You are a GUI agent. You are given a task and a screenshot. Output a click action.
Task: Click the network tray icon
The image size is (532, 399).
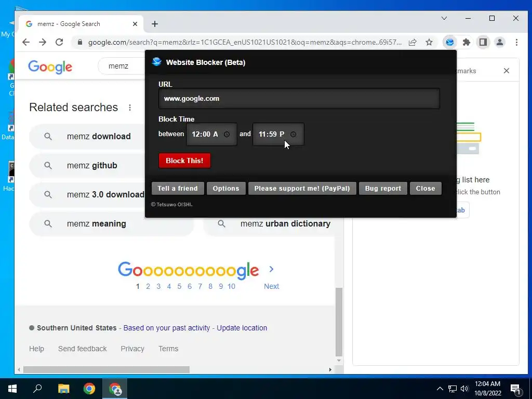[x=453, y=389]
